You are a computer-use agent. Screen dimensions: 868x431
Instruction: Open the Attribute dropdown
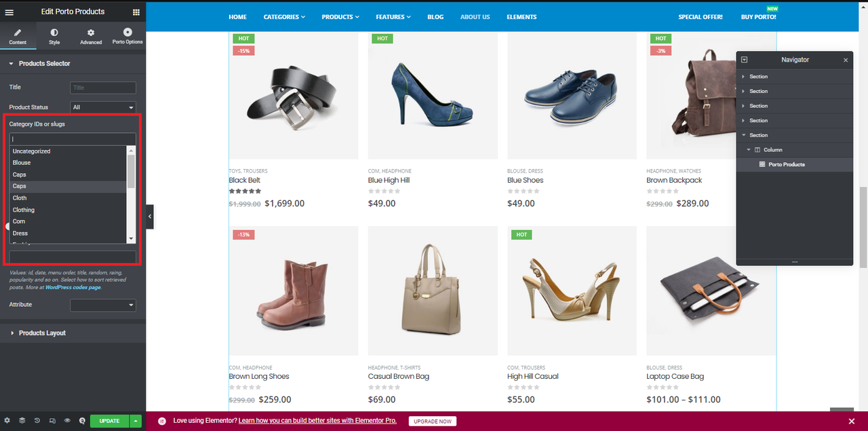[103, 305]
